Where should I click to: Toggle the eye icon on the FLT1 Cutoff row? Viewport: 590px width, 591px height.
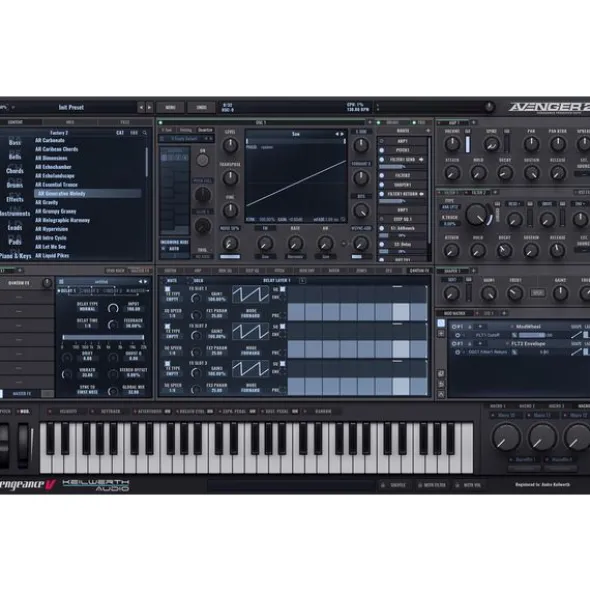(x=457, y=335)
